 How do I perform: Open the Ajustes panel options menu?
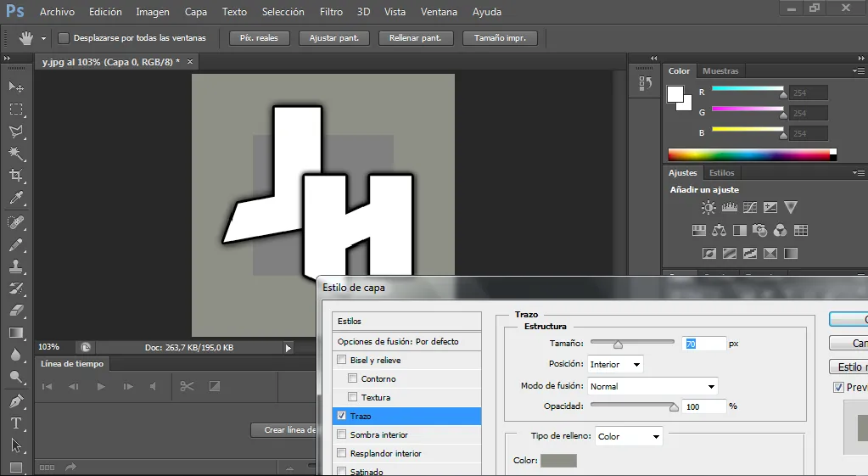pos(859,173)
